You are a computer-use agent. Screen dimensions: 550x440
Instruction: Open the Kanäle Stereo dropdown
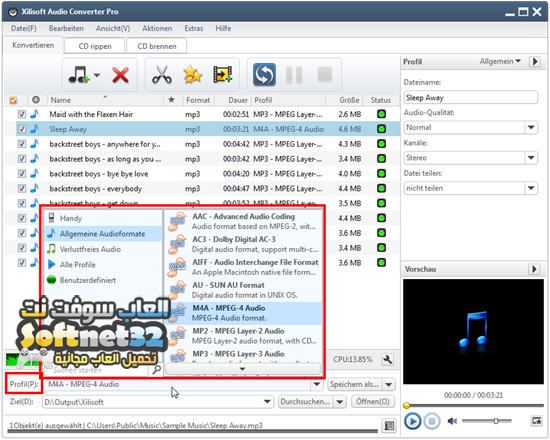531,158
